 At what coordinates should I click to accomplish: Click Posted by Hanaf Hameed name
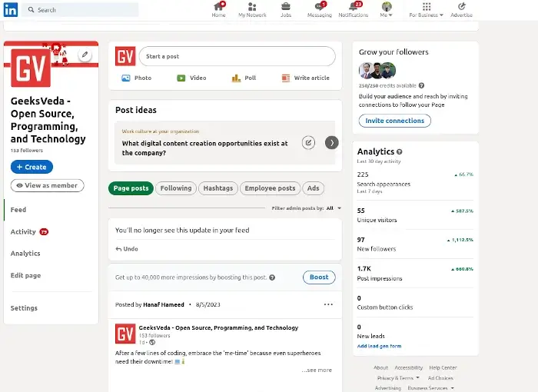(x=164, y=304)
